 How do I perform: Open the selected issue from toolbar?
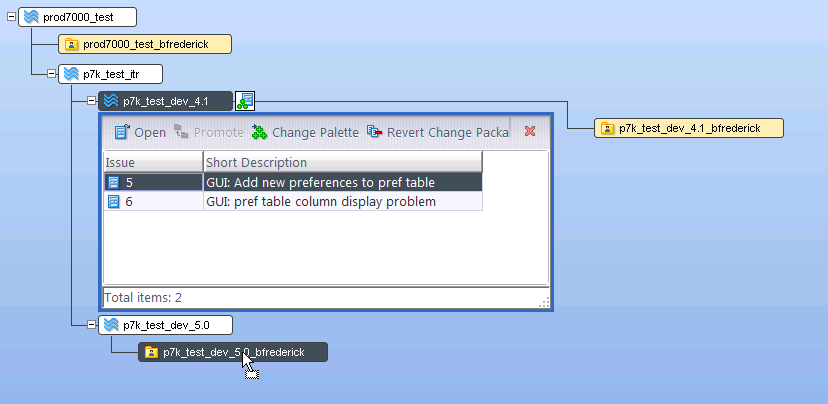(x=140, y=132)
